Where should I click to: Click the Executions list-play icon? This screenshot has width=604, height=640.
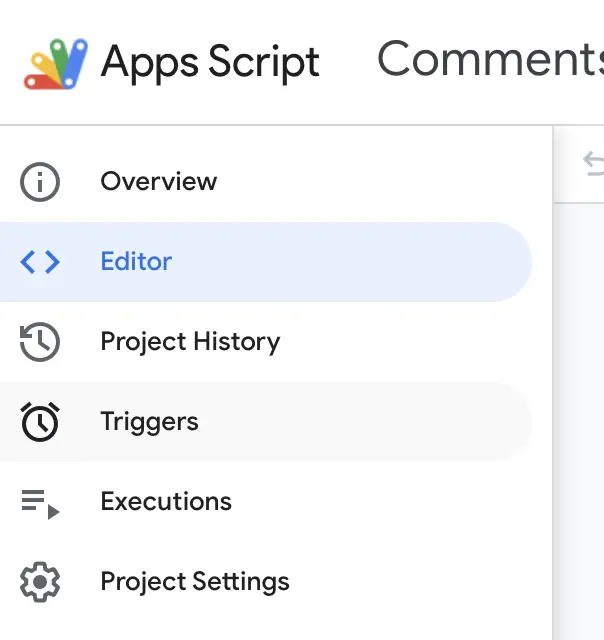tap(40, 503)
